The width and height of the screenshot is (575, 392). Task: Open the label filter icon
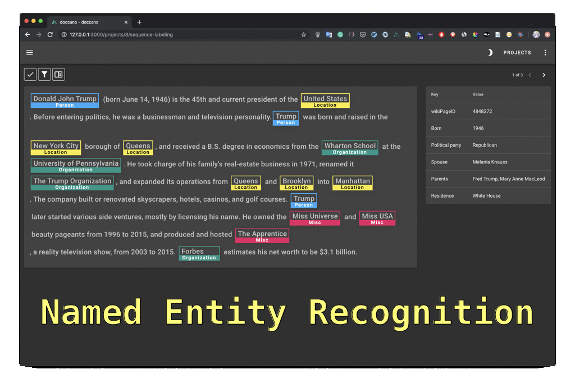click(44, 74)
